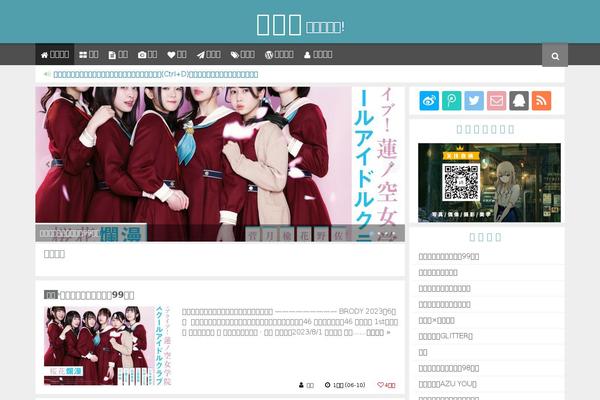600x400 pixels.
Task: Open the green P social icon
Action: tap(452, 101)
